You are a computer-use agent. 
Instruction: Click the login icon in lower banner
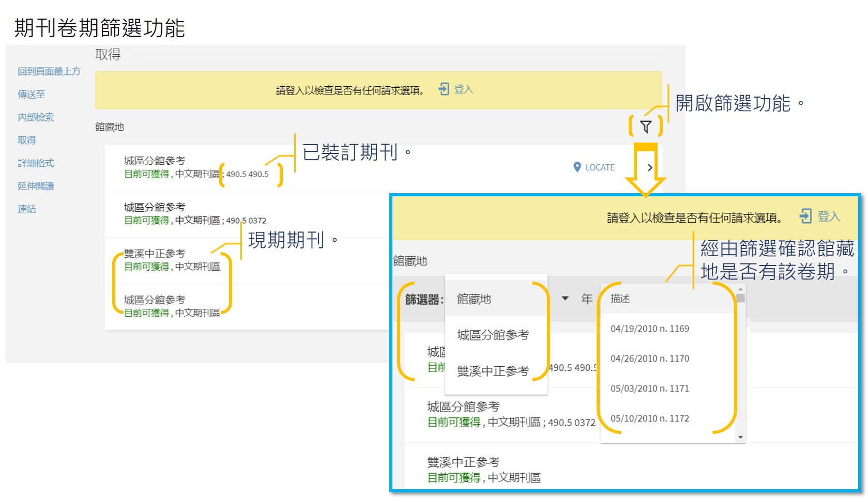coord(805,216)
